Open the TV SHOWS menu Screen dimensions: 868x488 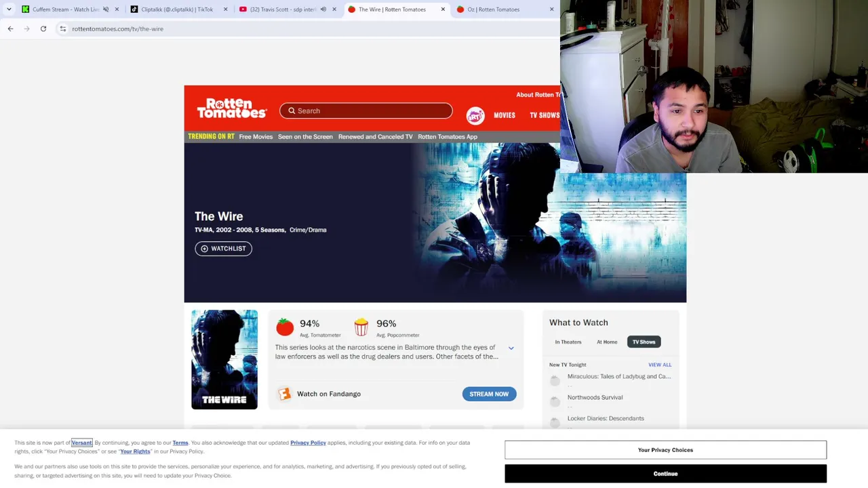click(545, 115)
